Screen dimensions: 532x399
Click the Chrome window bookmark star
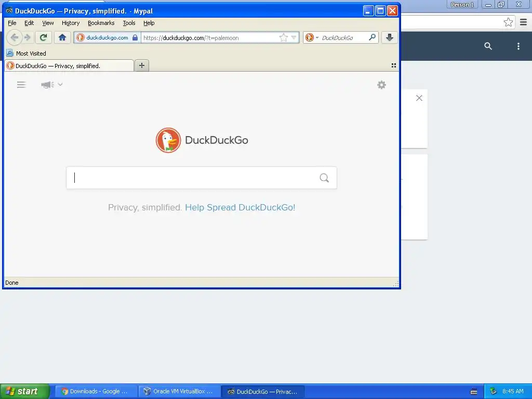[508, 22]
